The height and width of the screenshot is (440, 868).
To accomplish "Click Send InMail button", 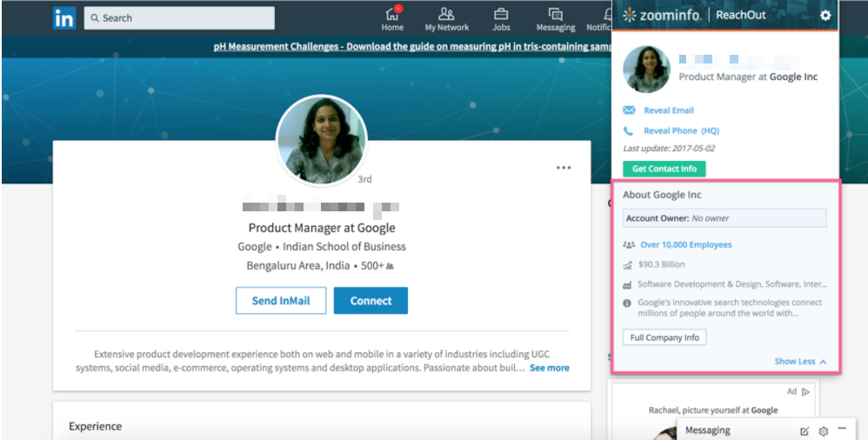I will pyautogui.click(x=281, y=301).
